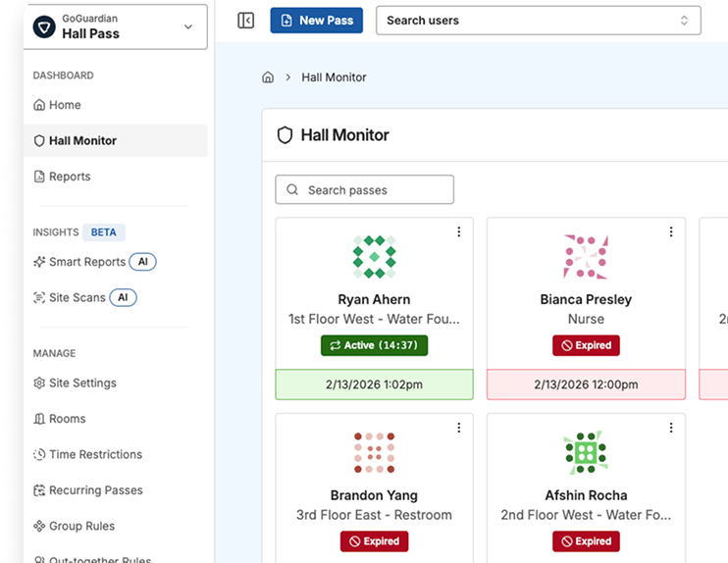Click the up-down arrows in Search users
The height and width of the screenshot is (563, 728).
[x=684, y=21]
